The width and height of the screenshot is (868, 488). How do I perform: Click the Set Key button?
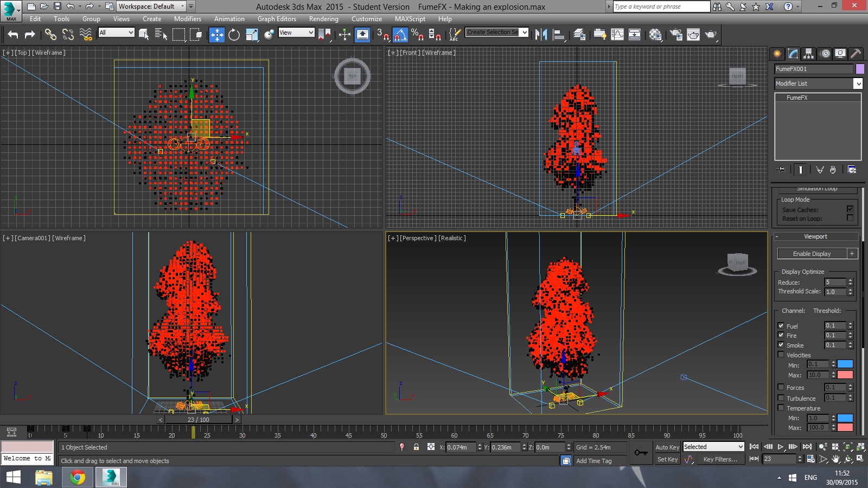pyautogui.click(x=667, y=459)
